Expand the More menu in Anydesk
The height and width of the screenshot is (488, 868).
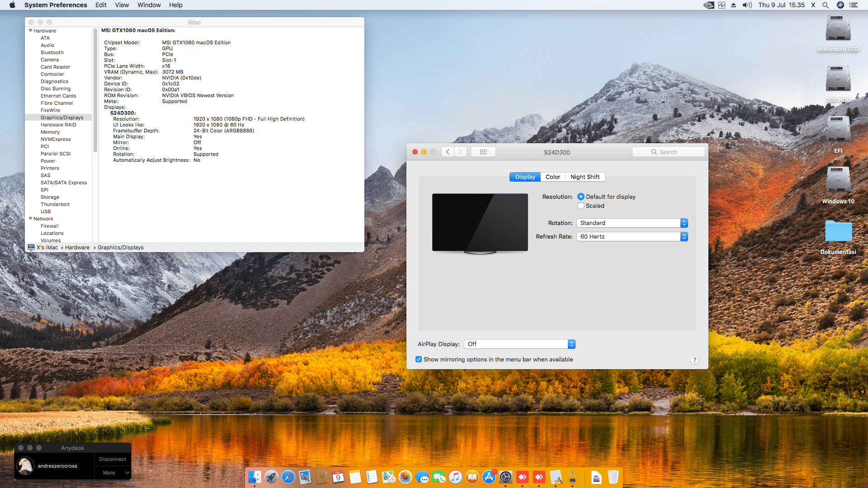coord(113,473)
